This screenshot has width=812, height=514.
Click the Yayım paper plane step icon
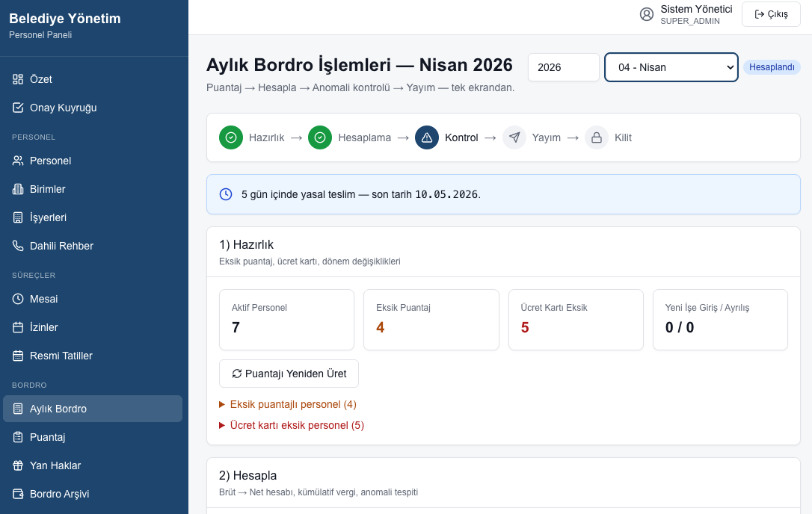(514, 137)
